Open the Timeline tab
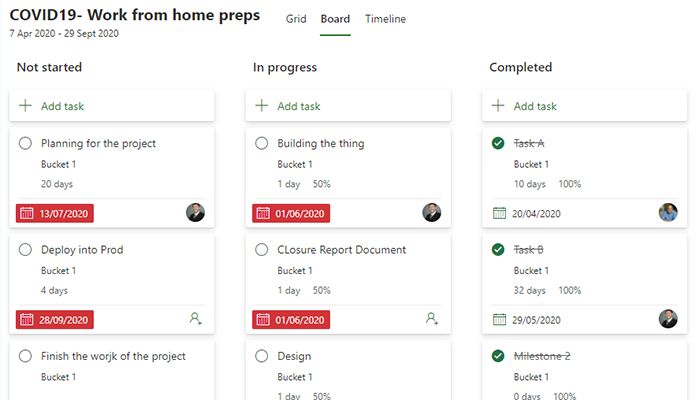 (386, 19)
